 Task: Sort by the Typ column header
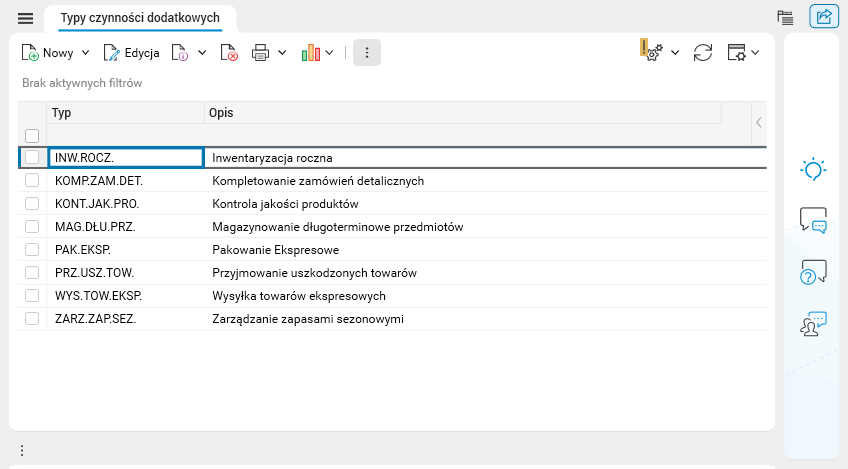125,113
